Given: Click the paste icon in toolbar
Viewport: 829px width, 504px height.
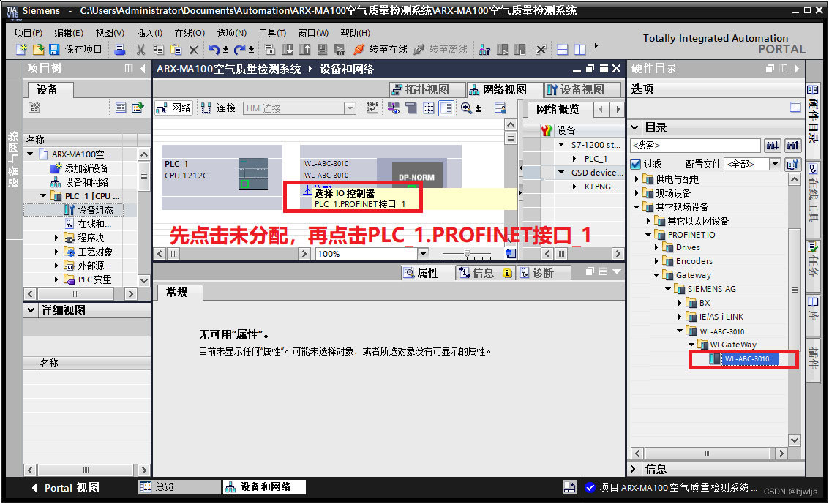Looking at the screenshot, I should tap(176, 50).
